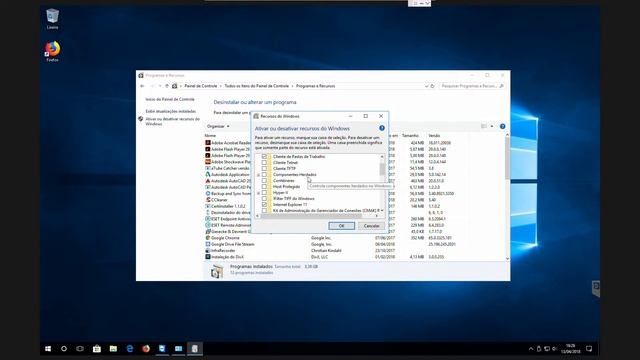This screenshot has width=640, height=360.
Task: Click features list horizontal scrollbar thumb
Action: coord(311,216)
